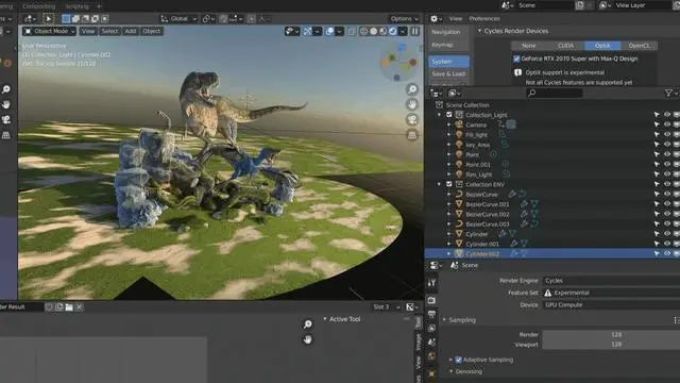Select BezierCurve.003 in the outliner

[x=487, y=224]
